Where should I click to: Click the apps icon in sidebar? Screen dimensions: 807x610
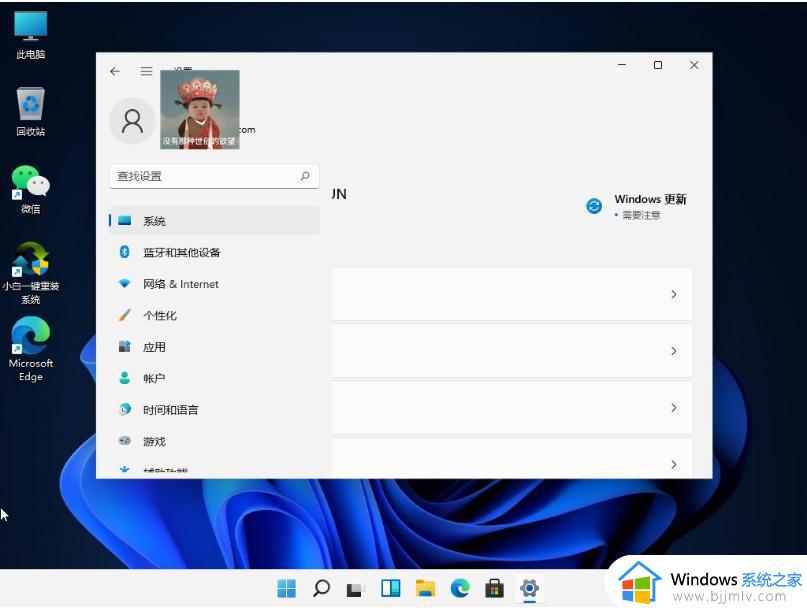pos(125,346)
